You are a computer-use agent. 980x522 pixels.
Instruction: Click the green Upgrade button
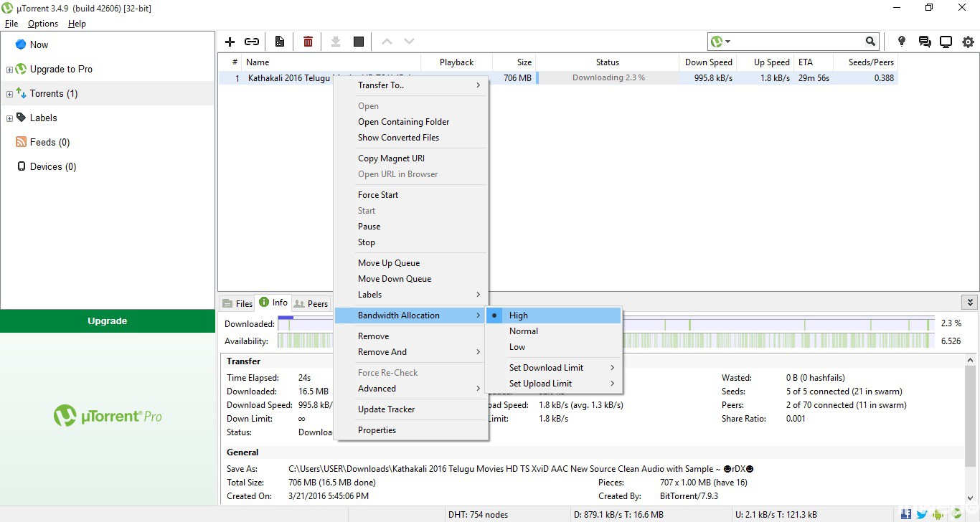[x=108, y=321]
